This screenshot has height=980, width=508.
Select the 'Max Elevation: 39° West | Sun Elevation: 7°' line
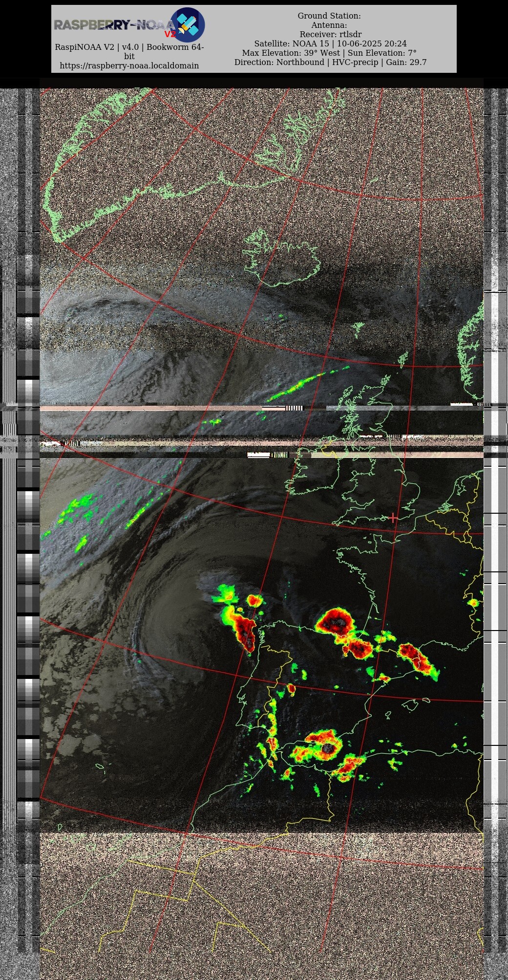tap(330, 53)
